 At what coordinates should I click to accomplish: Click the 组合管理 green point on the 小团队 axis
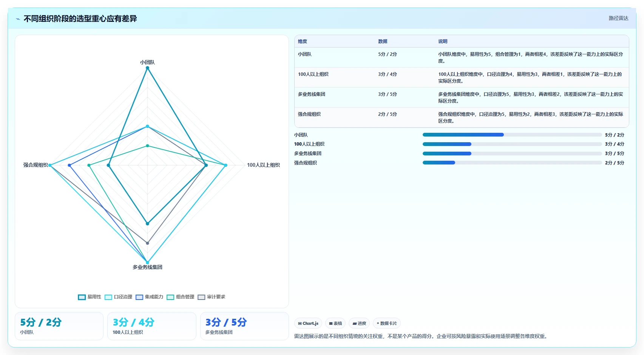[147, 146]
